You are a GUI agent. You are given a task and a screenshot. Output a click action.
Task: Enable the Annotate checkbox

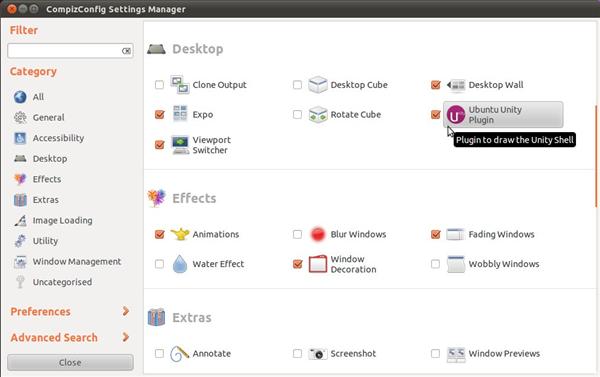159,353
